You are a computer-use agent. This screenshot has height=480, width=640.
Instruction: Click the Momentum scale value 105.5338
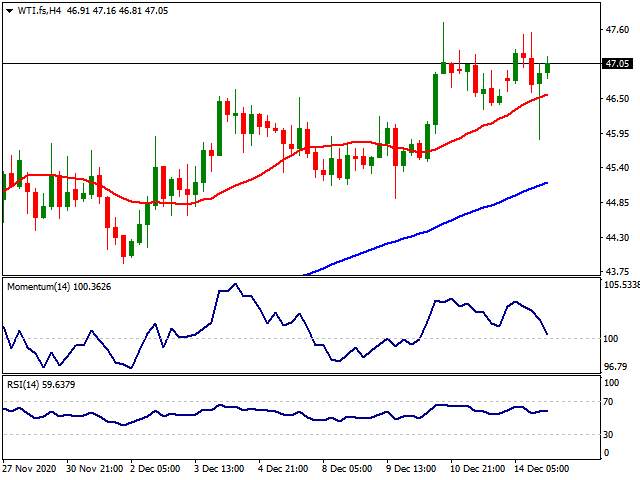(x=621, y=285)
